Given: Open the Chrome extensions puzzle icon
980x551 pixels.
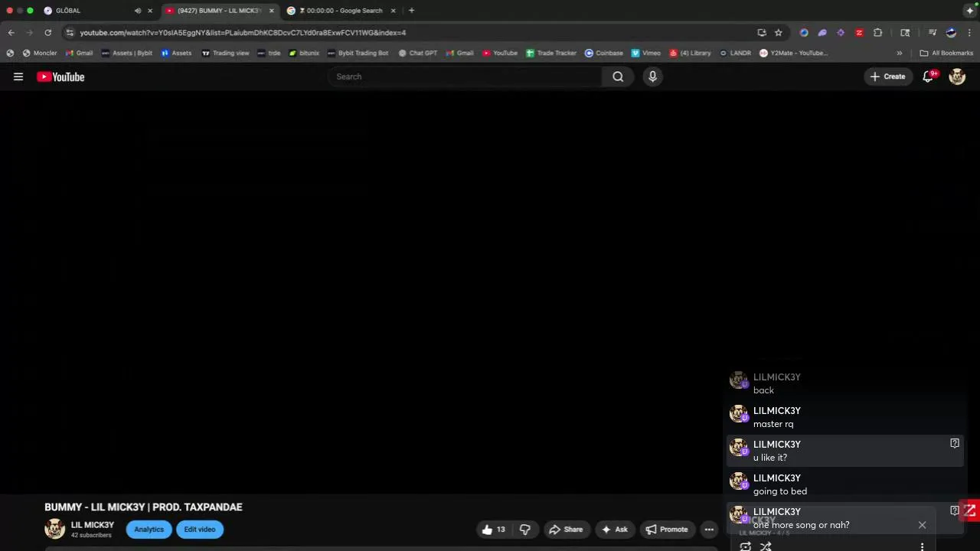Looking at the screenshot, I should click(x=878, y=33).
